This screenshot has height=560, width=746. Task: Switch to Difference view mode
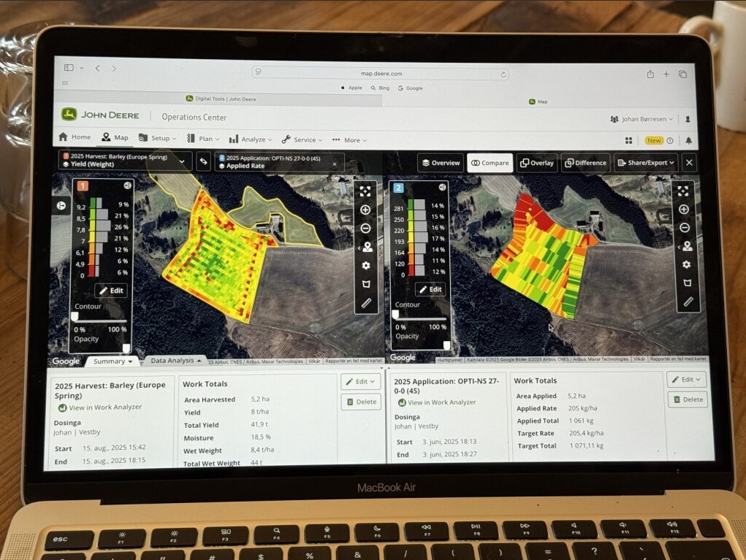click(585, 163)
